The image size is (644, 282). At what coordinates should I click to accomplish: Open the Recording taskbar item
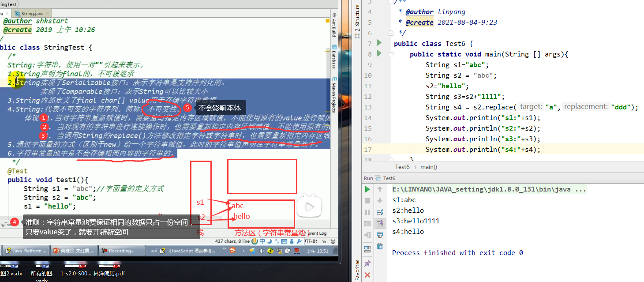122,251
